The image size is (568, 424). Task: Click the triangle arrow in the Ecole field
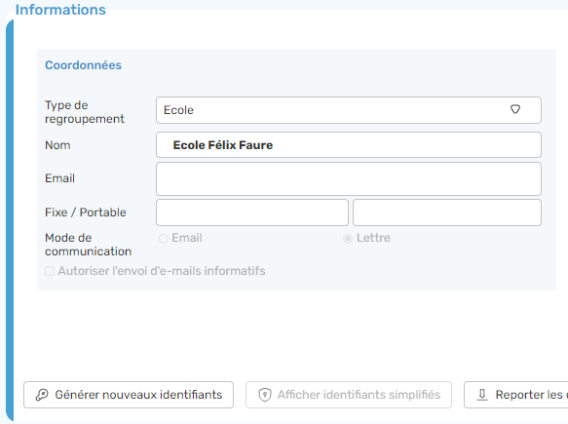click(515, 109)
